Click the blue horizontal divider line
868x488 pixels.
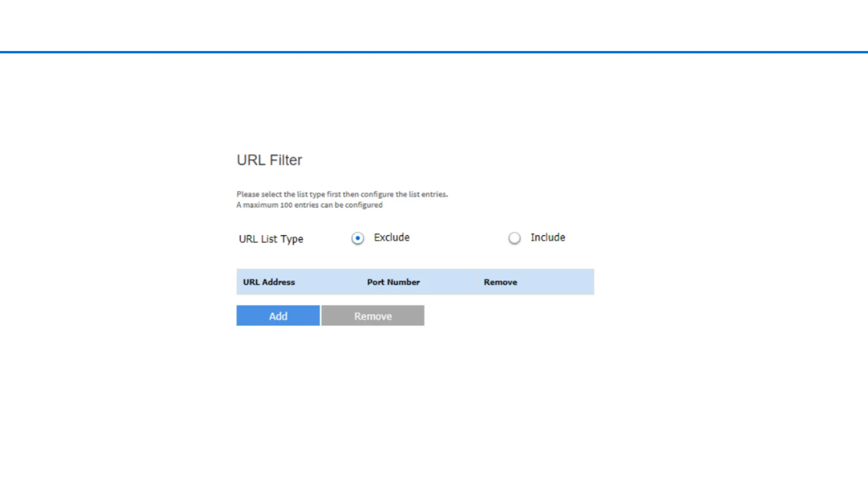434,52
